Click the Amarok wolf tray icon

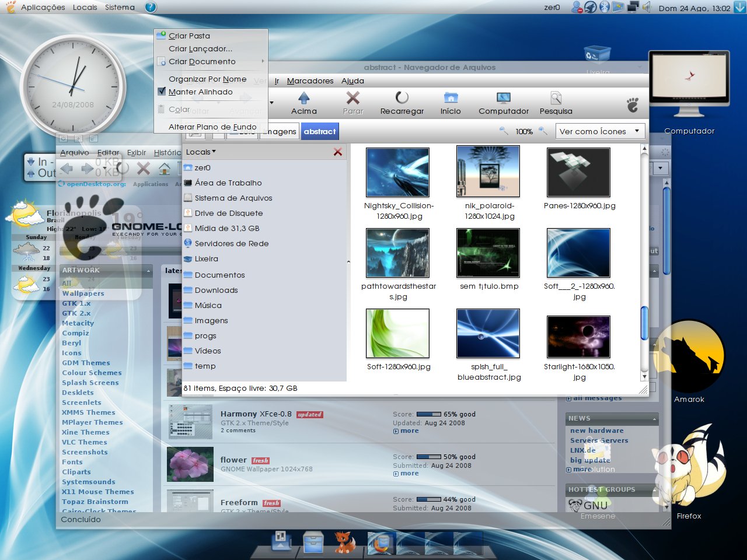591,7
